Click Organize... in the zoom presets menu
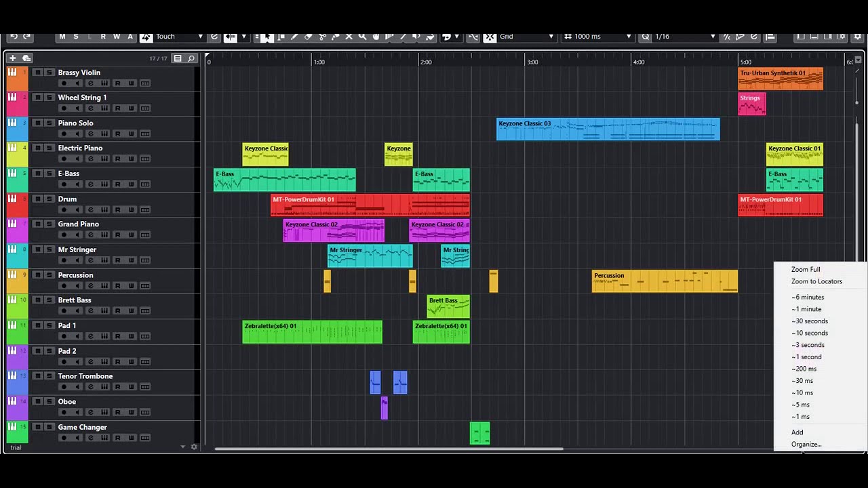This screenshot has height=488, width=868. tap(806, 445)
